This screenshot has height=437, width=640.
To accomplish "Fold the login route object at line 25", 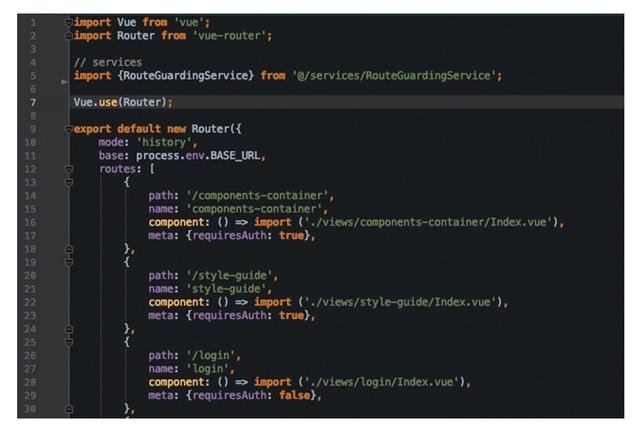I will 69,342.
